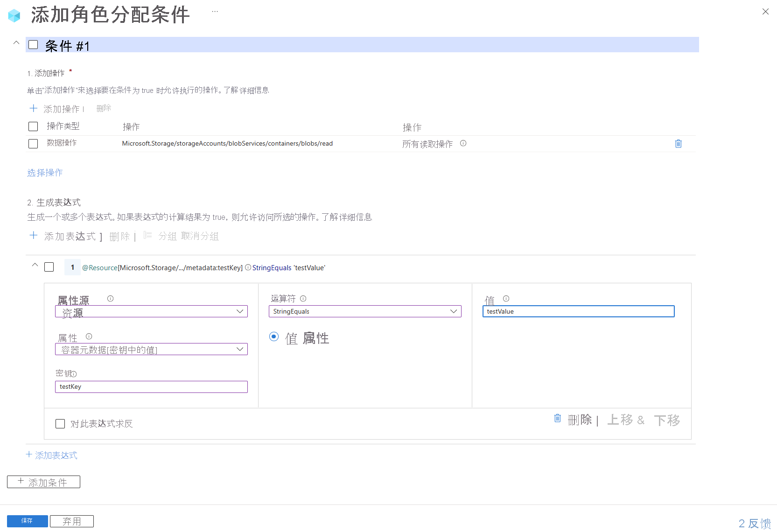Click the plus icon for 添加操作
The image size is (777, 532).
pos(34,109)
